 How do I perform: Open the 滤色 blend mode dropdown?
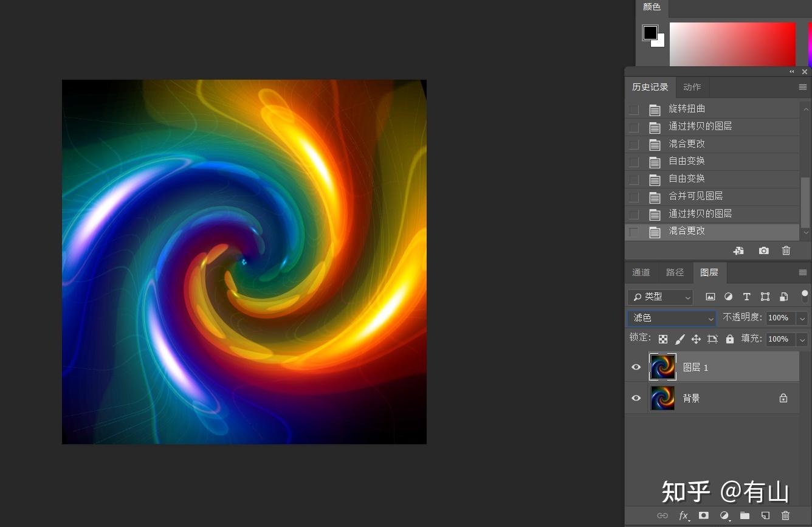(672, 318)
